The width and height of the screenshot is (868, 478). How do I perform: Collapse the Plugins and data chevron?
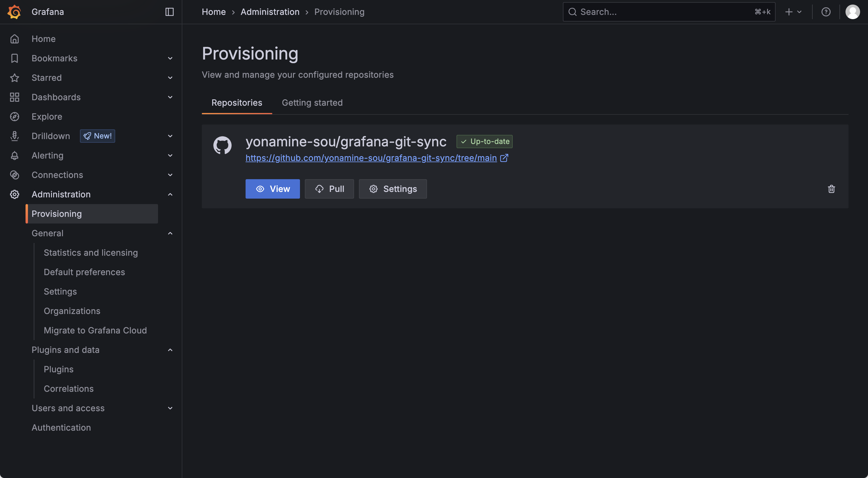coord(170,350)
